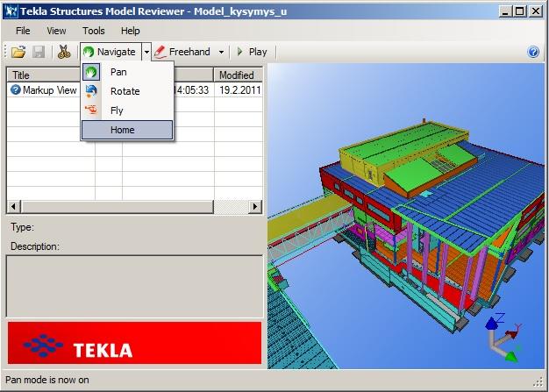Click the Play button
The height and width of the screenshot is (392, 549).
(252, 52)
